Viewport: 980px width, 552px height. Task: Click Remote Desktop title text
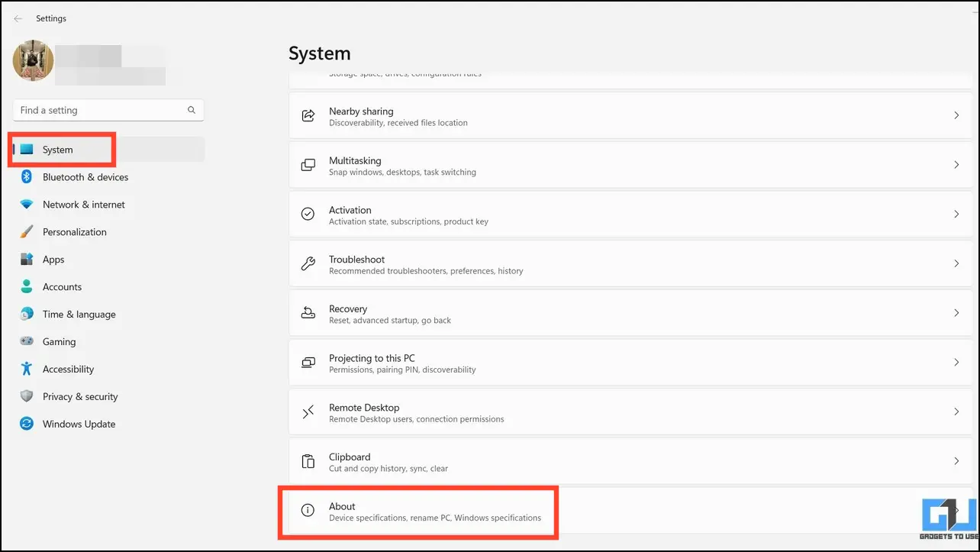(364, 408)
